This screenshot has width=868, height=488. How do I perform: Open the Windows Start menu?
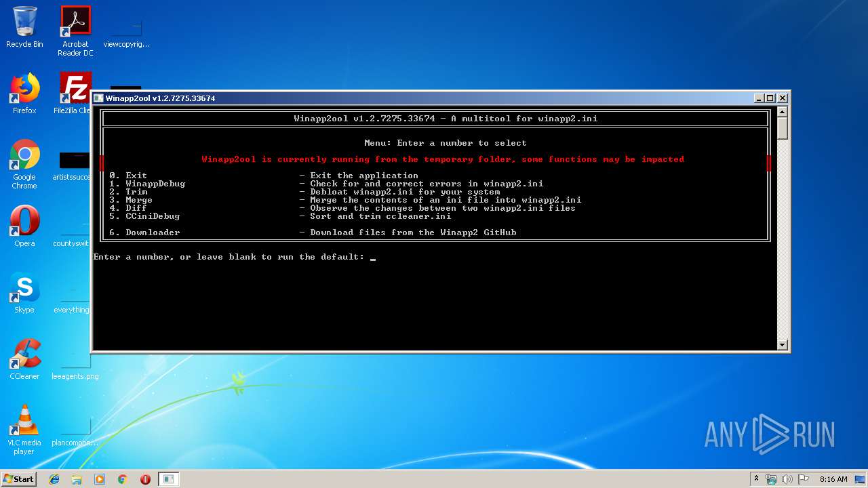coord(18,479)
